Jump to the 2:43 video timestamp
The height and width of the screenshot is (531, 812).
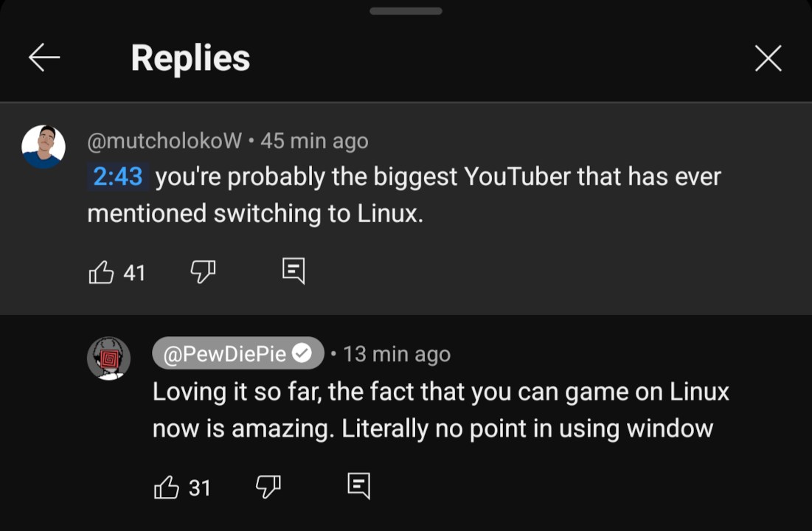[x=118, y=177]
